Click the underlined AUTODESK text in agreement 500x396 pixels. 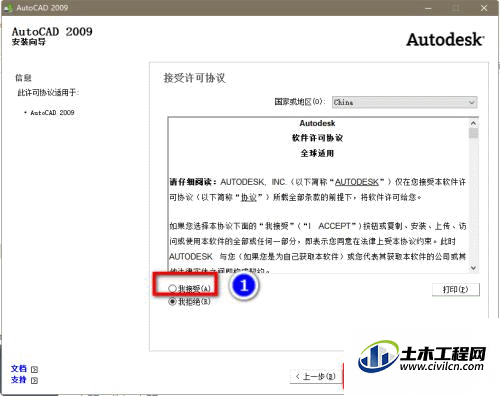[357, 182]
